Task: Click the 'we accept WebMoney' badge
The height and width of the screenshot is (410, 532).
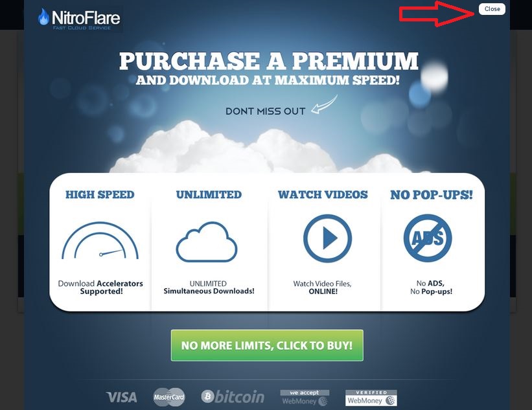Action: [305, 398]
